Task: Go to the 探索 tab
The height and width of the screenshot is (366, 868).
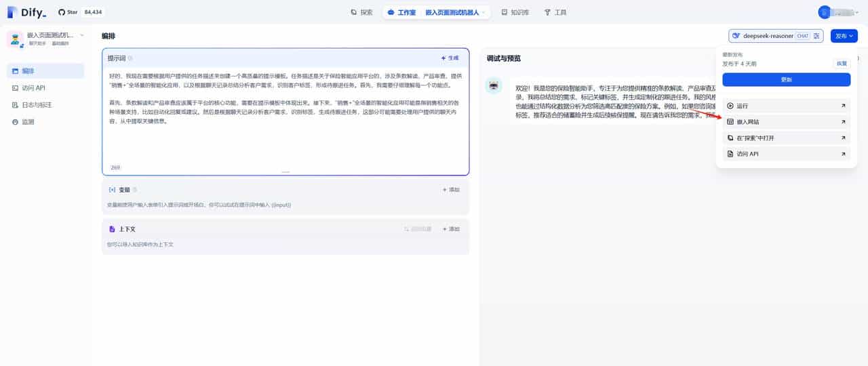Action: point(361,12)
